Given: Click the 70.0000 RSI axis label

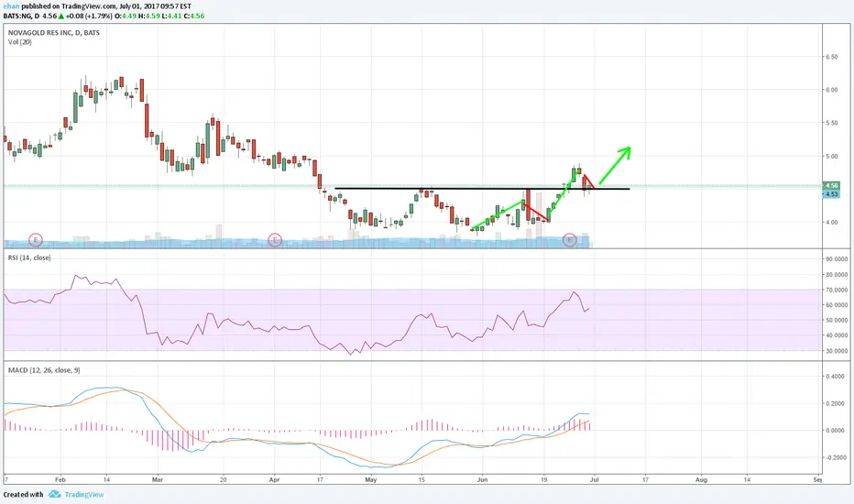Looking at the screenshot, I should click(x=837, y=290).
